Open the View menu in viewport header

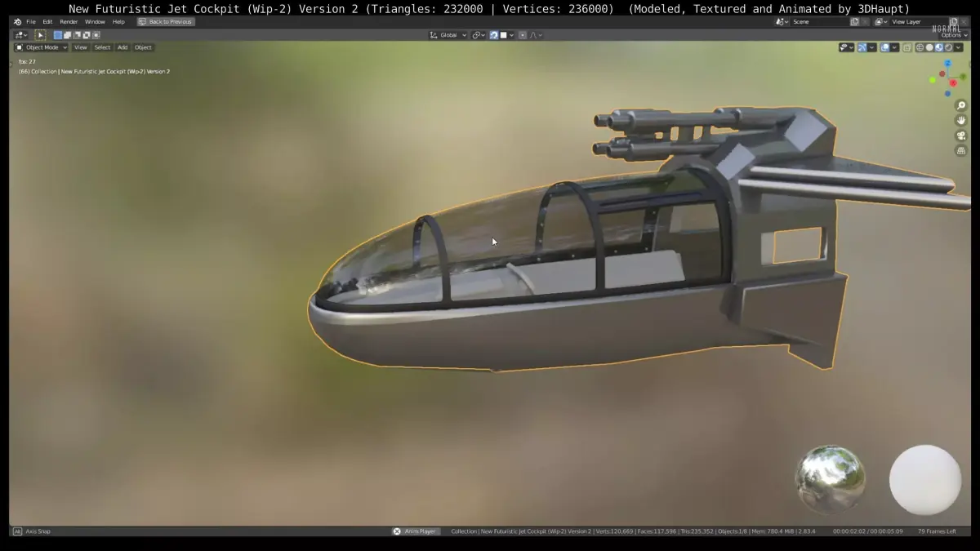coord(81,47)
